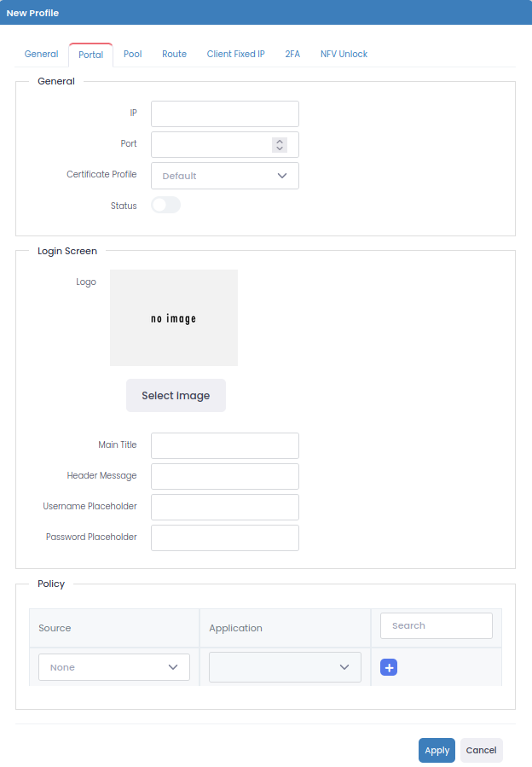
Task: Click the Cancel button
Action: (x=481, y=750)
